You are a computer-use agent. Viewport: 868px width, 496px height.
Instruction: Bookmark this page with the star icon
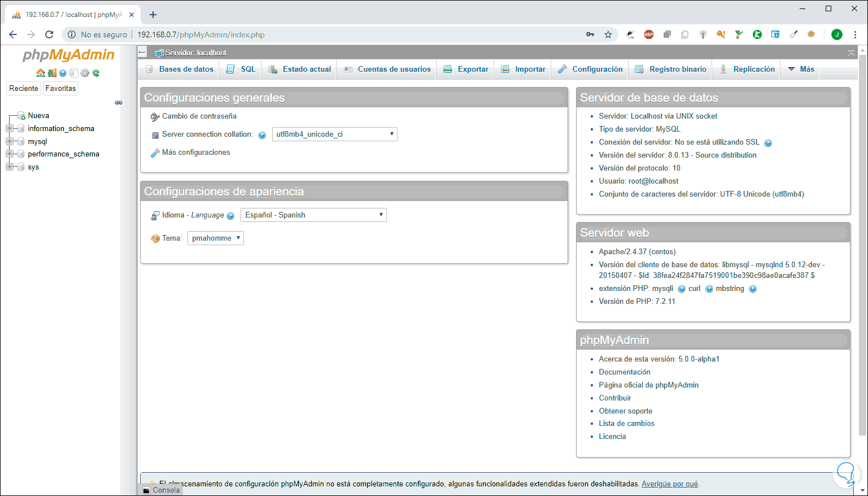point(608,34)
